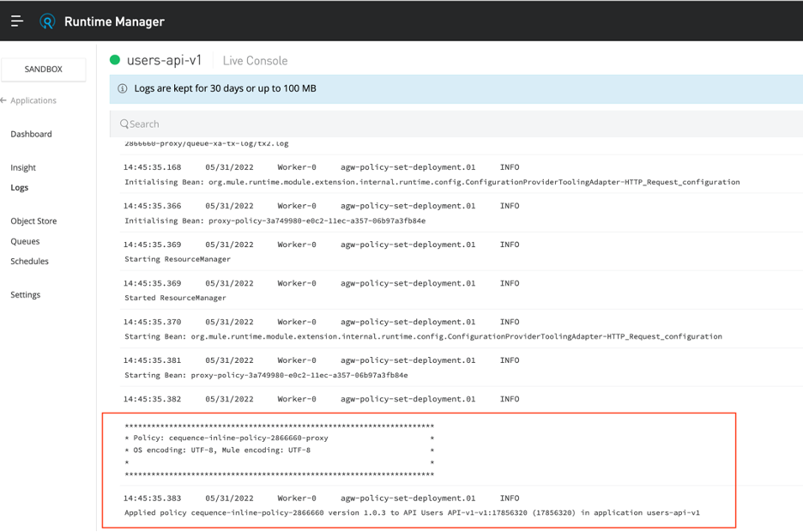Click the Live Console label

(255, 61)
